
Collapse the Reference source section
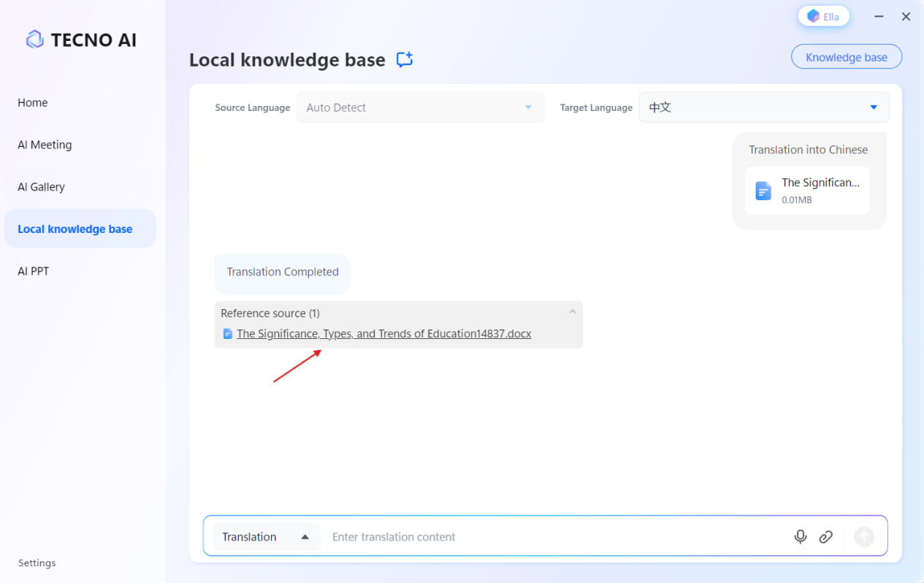pyautogui.click(x=573, y=312)
